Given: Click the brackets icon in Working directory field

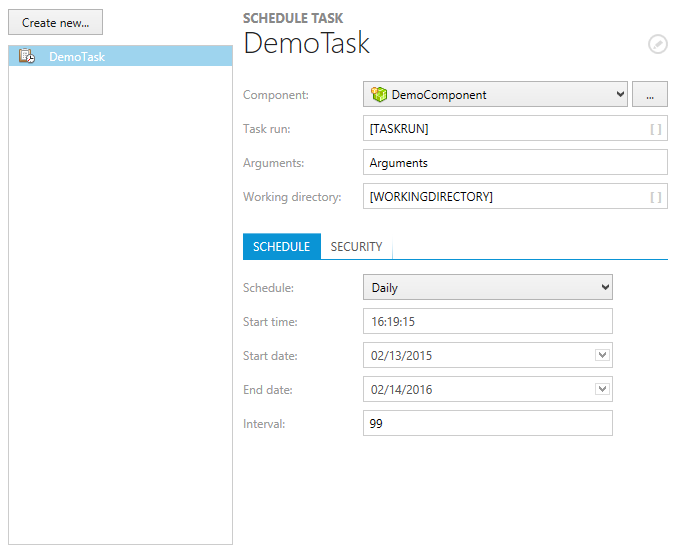Looking at the screenshot, I should [x=655, y=197].
